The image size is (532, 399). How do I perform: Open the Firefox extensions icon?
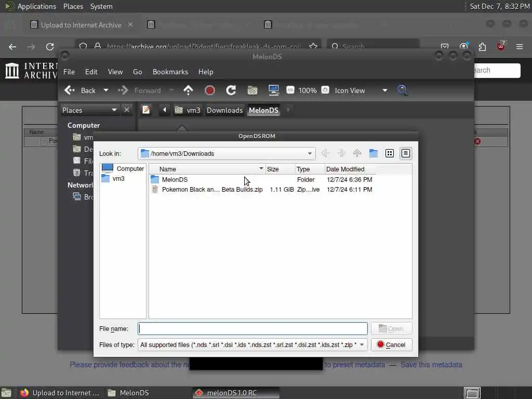[482, 46]
